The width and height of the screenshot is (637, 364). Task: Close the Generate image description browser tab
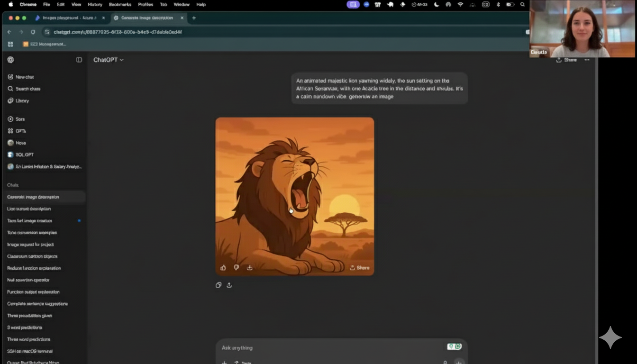pyautogui.click(x=182, y=18)
